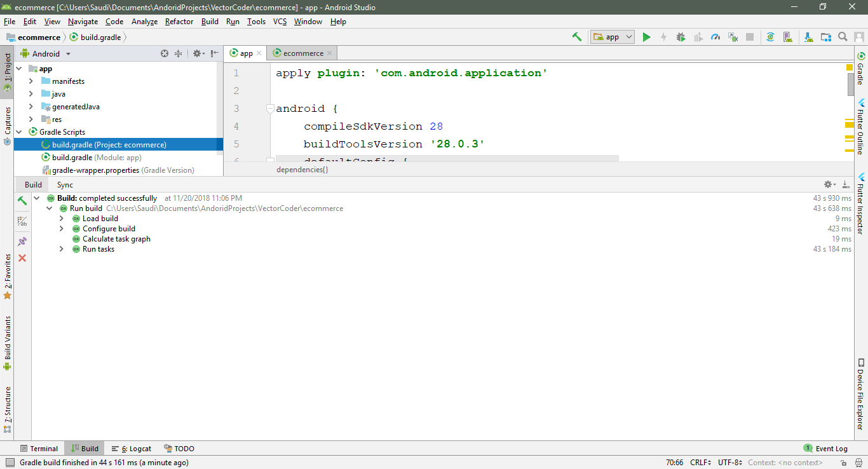The image size is (868, 469).
Task: Switch to the Sync tab
Action: point(64,184)
